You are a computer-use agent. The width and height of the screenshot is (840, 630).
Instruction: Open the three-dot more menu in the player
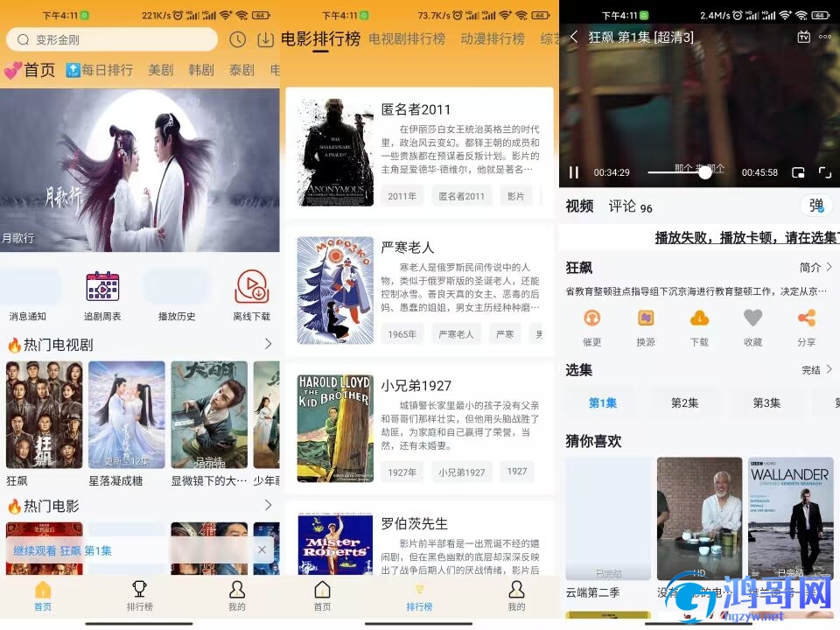pos(825,37)
